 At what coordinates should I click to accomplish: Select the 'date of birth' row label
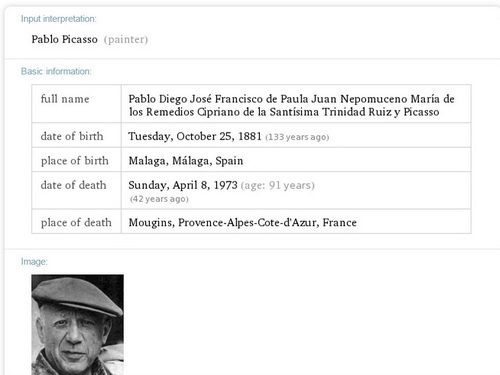coord(72,136)
